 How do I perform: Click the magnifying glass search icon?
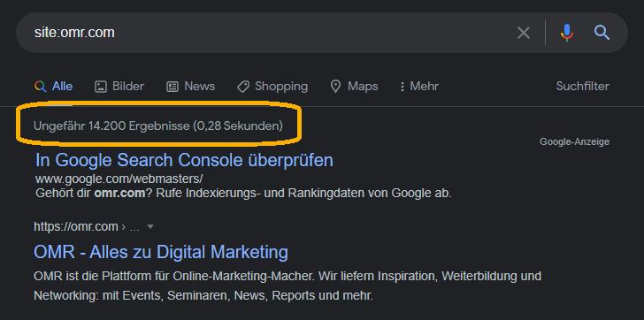[x=602, y=33]
